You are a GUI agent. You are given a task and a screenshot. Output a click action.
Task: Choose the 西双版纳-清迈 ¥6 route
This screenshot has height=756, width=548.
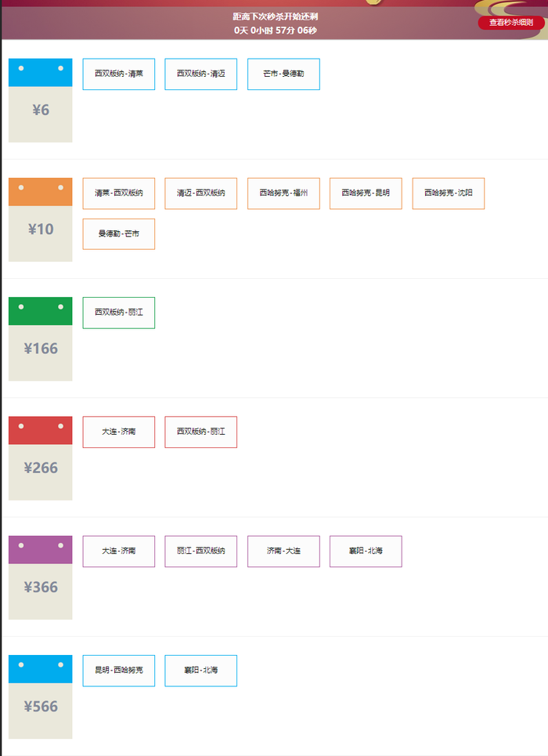pos(200,74)
